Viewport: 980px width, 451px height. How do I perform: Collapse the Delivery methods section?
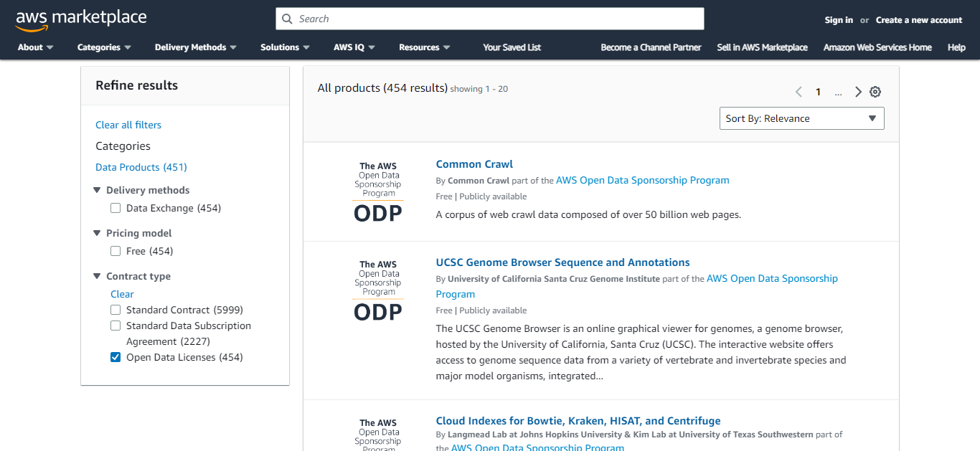coord(97,191)
